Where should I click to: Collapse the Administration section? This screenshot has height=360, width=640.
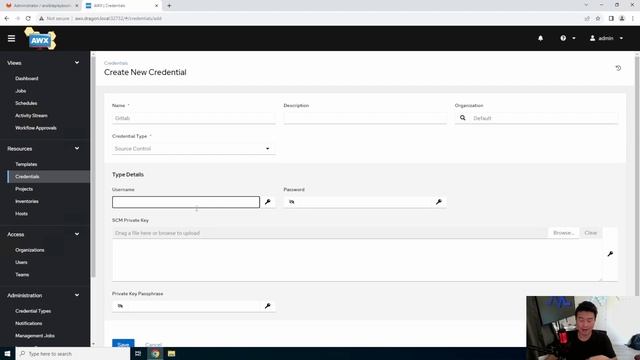[77, 295]
